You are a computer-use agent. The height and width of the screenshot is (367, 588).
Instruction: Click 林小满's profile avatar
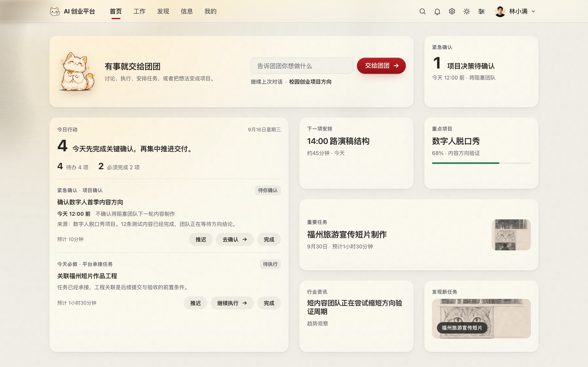(500, 11)
